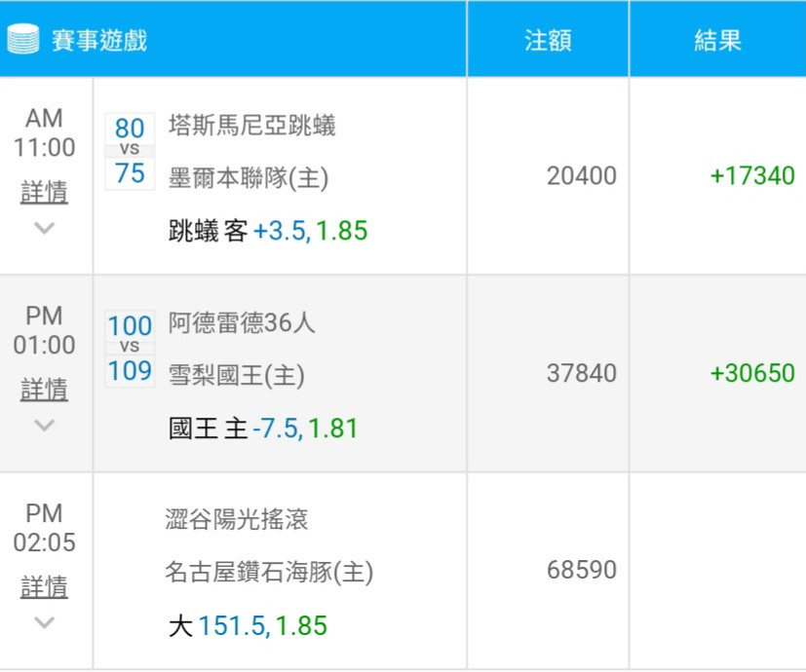Select team 雪梨國王(主)
The image size is (806, 672).
click(x=237, y=376)
